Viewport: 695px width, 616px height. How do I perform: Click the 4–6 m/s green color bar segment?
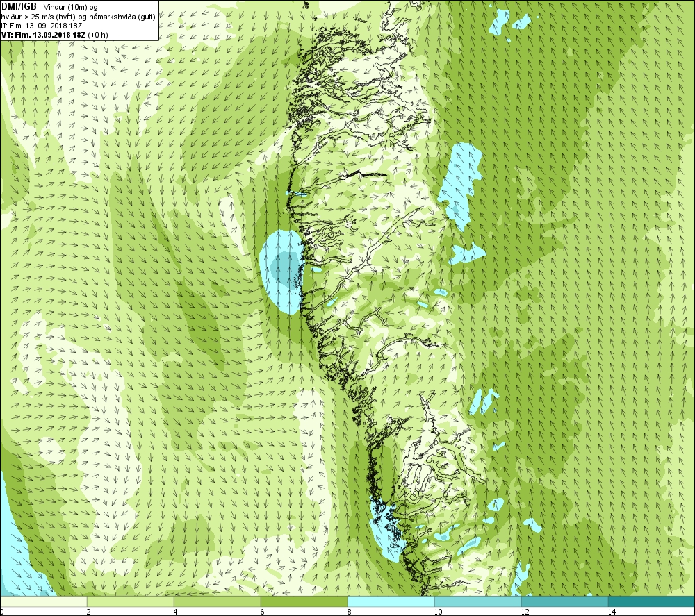[x=217, y=601]
